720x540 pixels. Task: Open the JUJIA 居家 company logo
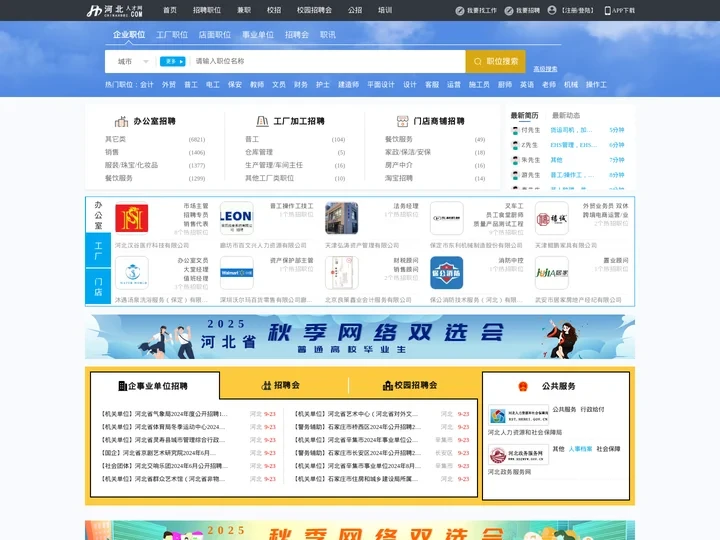coord(552,273)
